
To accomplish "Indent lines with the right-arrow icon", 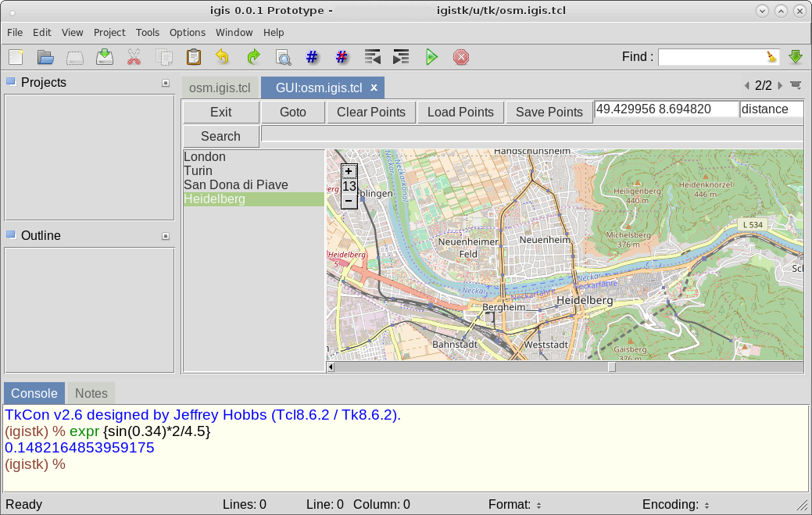I will pyautogui.click(x=401, y=57).
